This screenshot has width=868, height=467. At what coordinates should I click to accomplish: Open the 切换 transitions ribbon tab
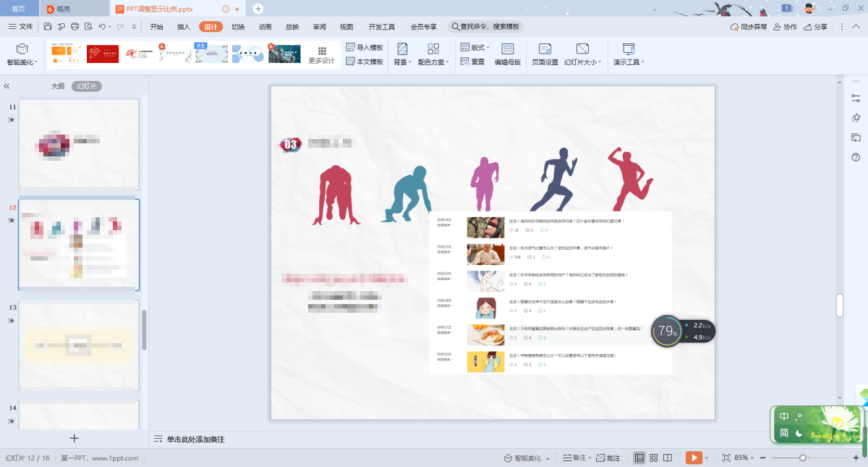[x=238, y=27]
